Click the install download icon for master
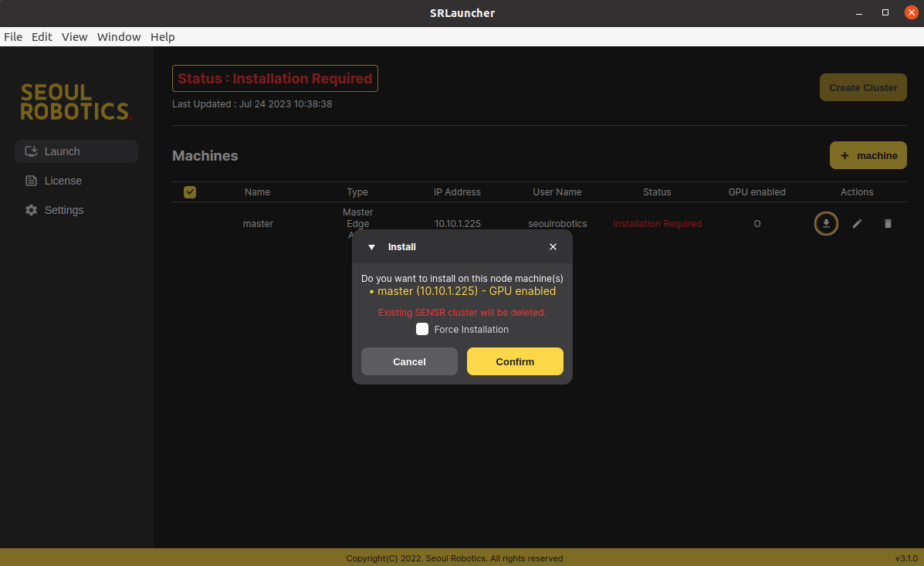 (x=826, y=223)
